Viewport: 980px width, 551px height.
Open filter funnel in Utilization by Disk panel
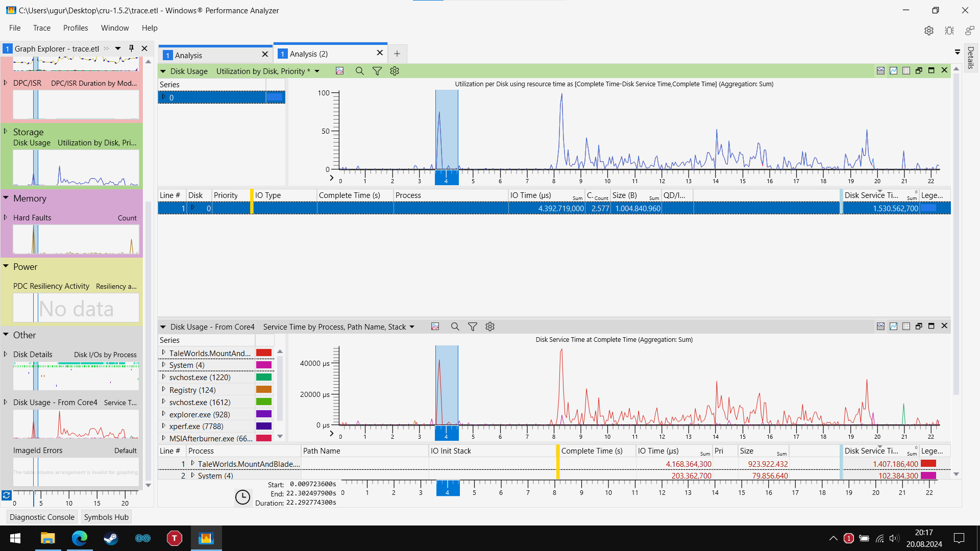[x=377, y=71]
